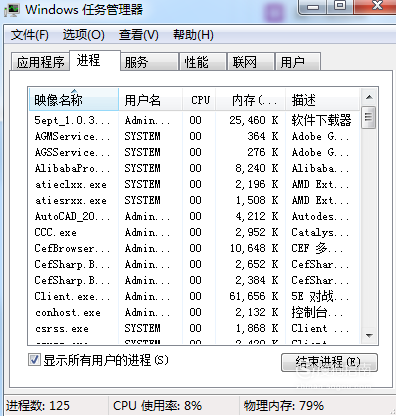Open the 性能 tab
Image resolution: width=396 pixels, height=416 pixels.
pyautogui.click(x=203, y=62)
